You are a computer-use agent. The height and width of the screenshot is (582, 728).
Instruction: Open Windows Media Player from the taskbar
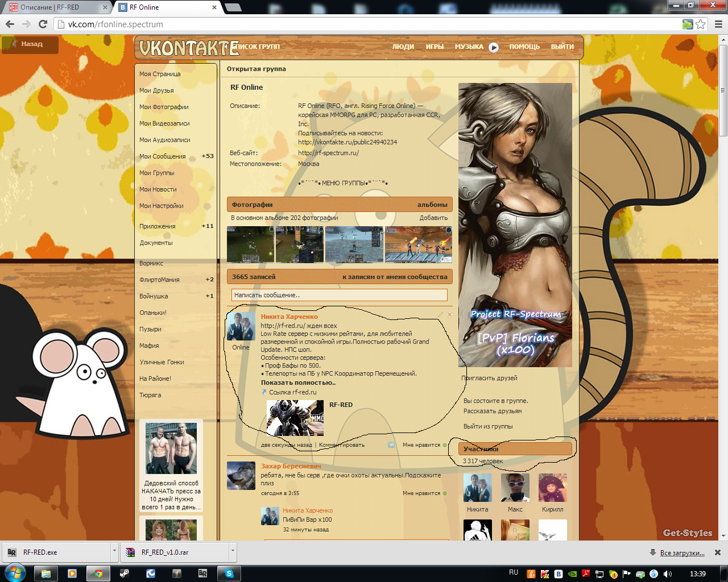(x=72, y=573)
